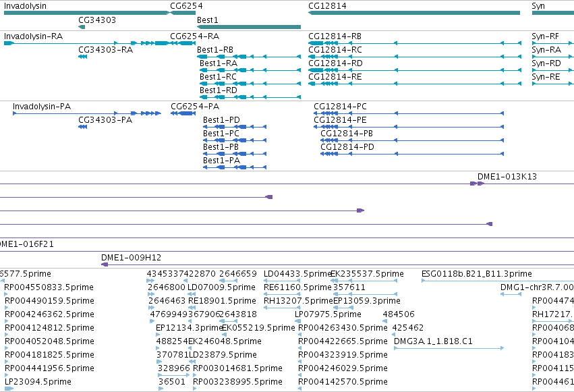574x392 pixels.
Task: Select protein CG12814-PE
Action: tap(409, 127)
